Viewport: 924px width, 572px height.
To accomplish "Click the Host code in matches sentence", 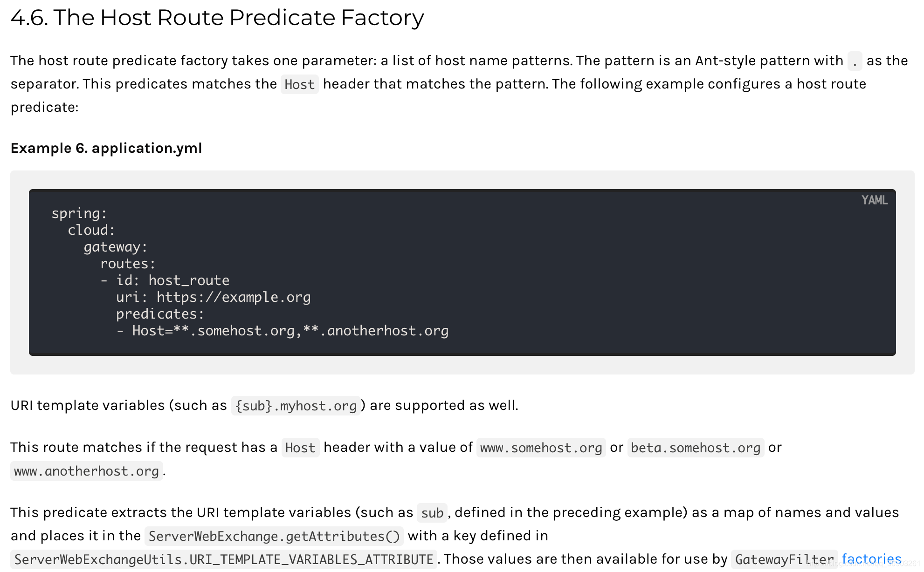I will pyautogui.click(x=300, y=448).
